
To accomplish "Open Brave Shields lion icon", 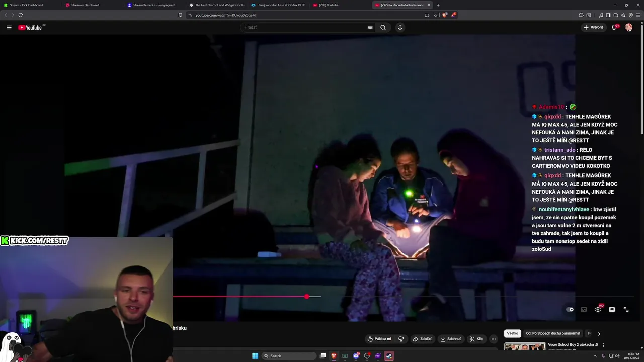I will 444,15.
